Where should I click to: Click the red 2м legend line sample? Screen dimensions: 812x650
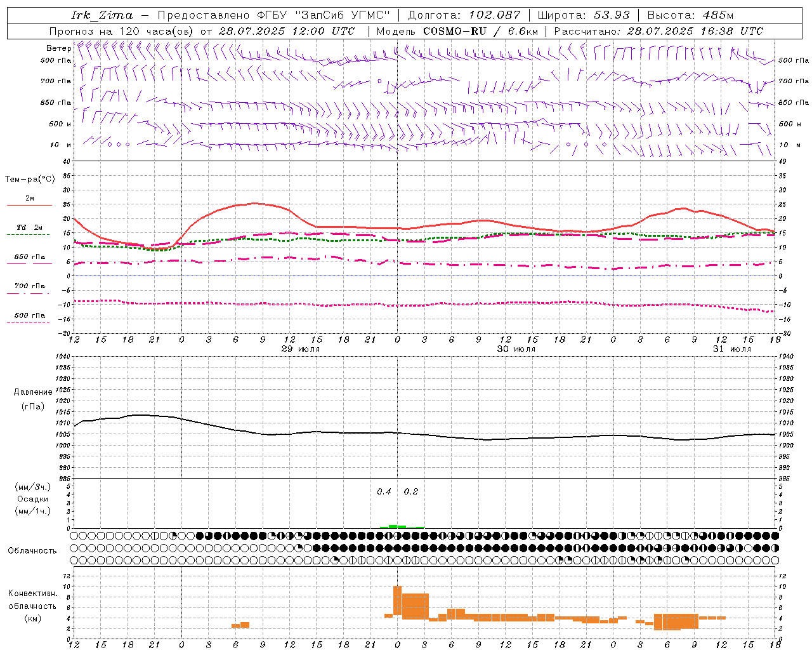[30, 205]
